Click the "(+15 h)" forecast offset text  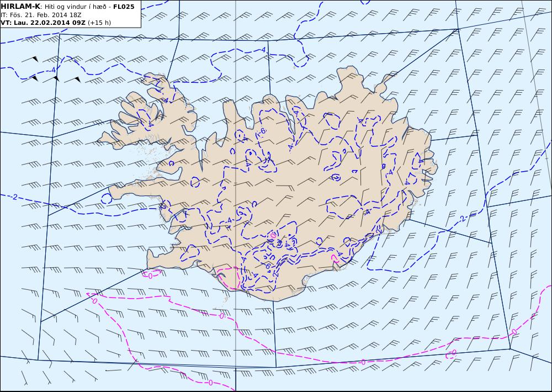pos(99,23)
